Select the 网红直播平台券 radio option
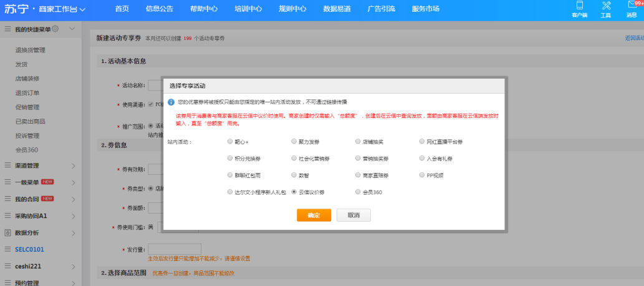 point(422,142)
